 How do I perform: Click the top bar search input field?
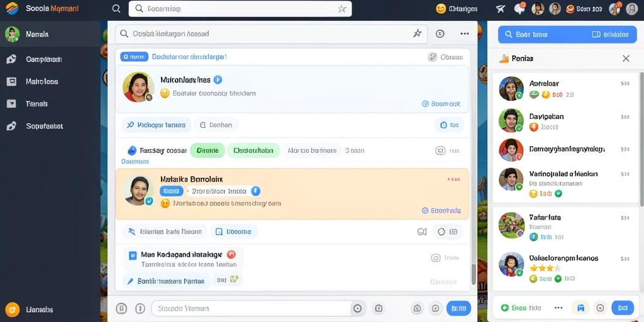tap(240, 9)
